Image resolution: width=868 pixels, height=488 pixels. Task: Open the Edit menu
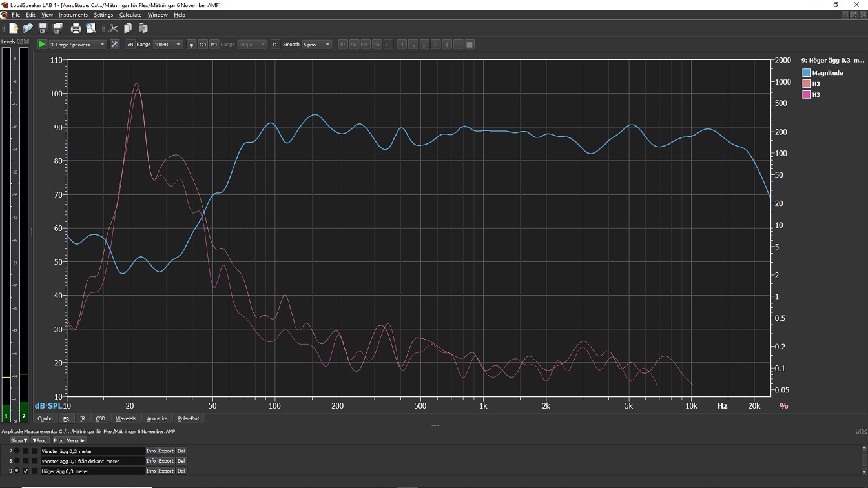30,15
